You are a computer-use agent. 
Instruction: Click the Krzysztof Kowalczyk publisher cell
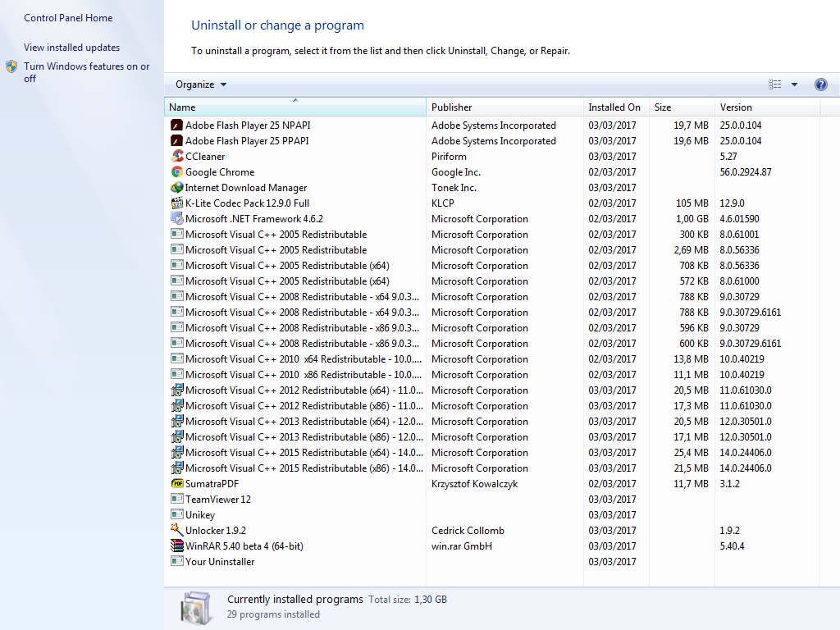coord(475,484)
